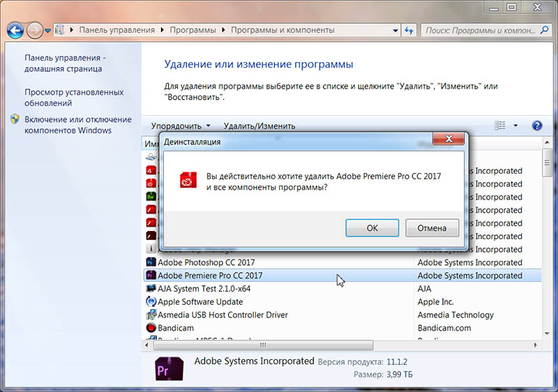
Task: Click Программы и компоненты breadcrumb
Action: click(x=282, y=30)
